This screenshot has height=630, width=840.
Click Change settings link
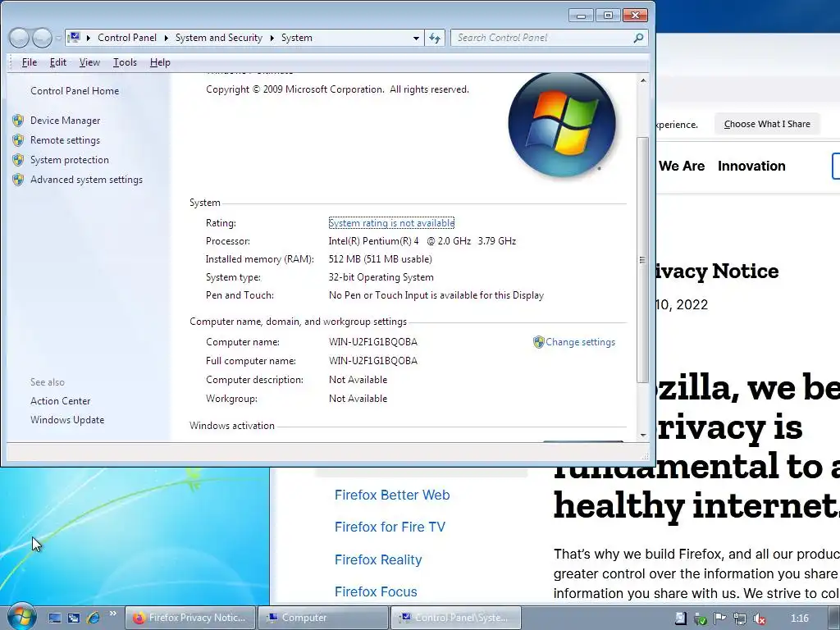(580, 342)
